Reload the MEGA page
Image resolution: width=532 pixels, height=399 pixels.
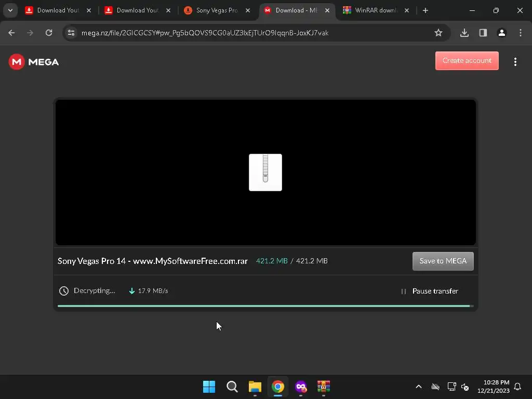coord(49,33)
